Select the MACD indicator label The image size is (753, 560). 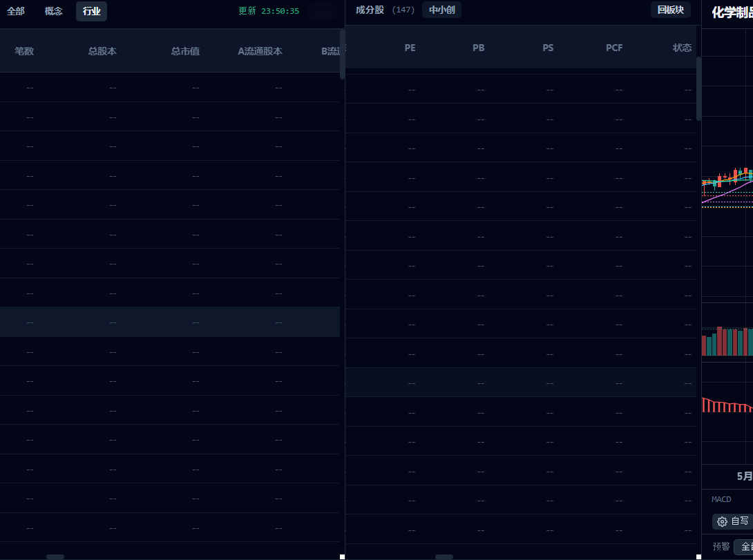click(721, 499)
